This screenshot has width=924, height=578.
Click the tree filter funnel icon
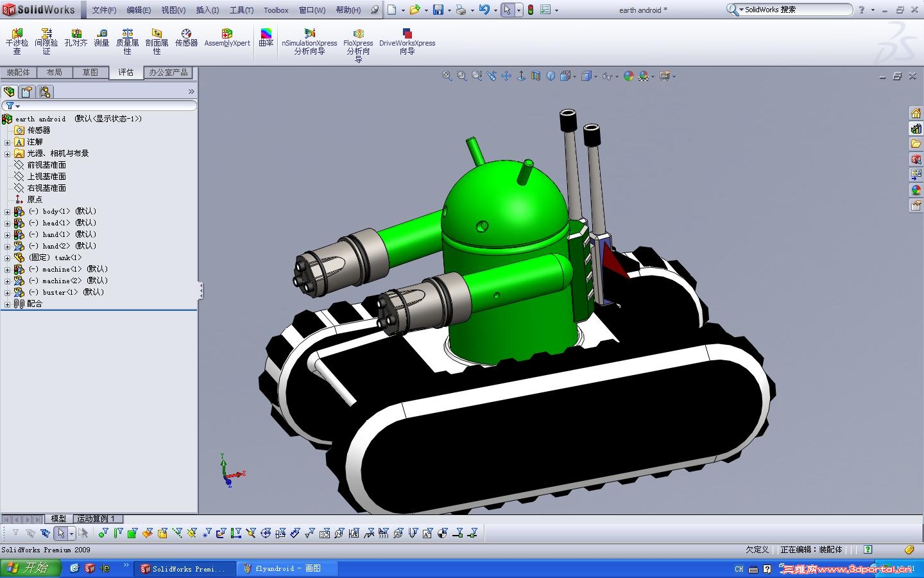(10, 105)
